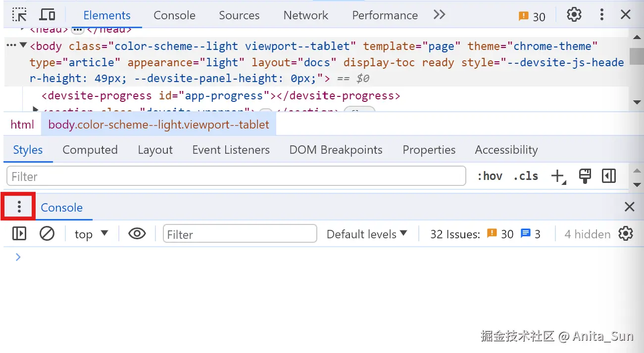Screen dimensions: 644x353
Task: Toggle the :hov element state panel
Action: click(x=490, y=176)
